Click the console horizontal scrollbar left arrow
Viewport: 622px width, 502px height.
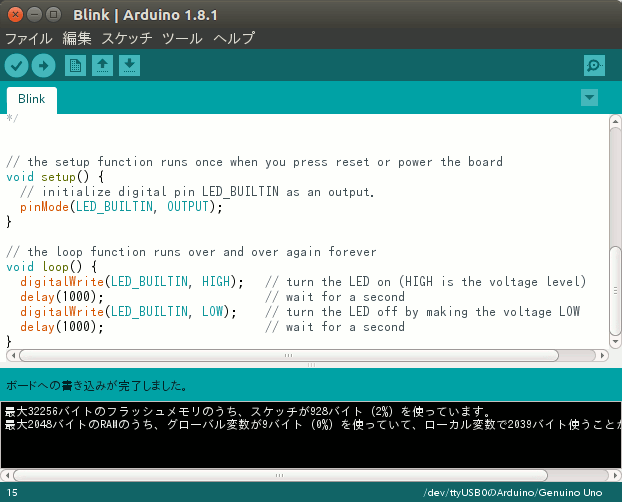tap(7, 475)
